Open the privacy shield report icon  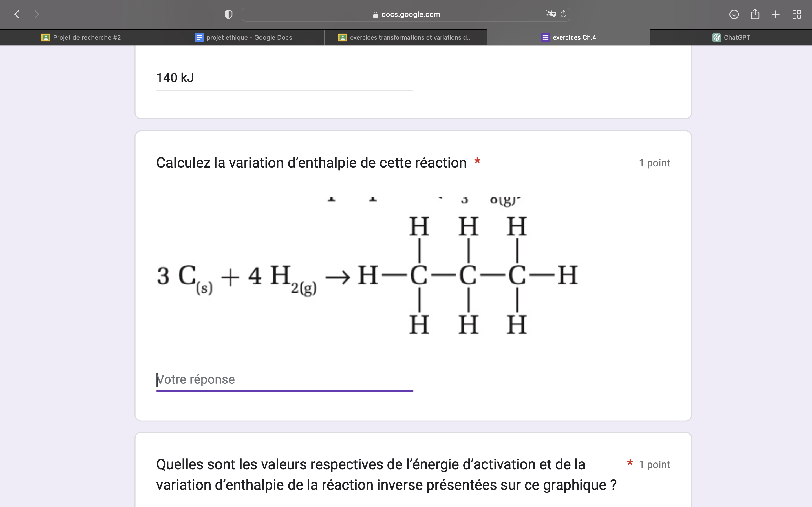228,14
